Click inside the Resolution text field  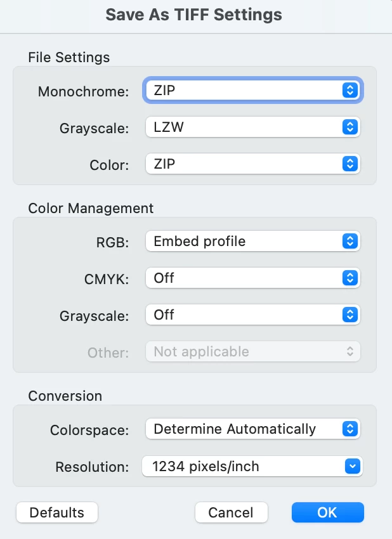(241, 467)
